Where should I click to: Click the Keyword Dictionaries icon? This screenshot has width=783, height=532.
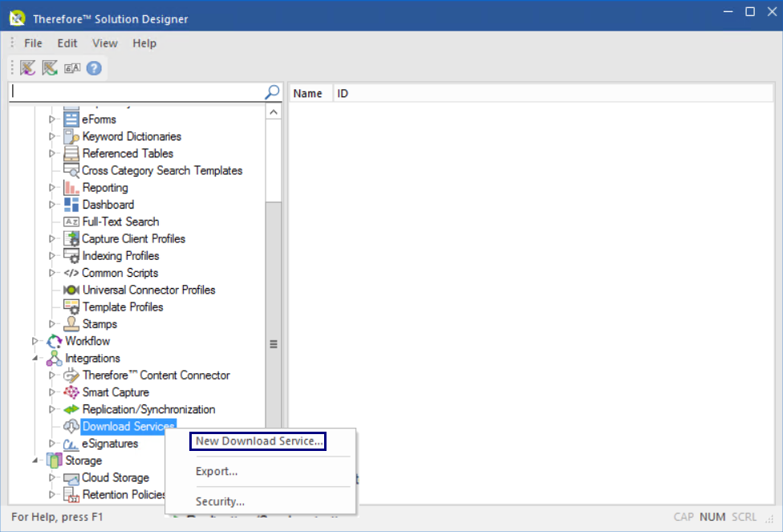71,136
